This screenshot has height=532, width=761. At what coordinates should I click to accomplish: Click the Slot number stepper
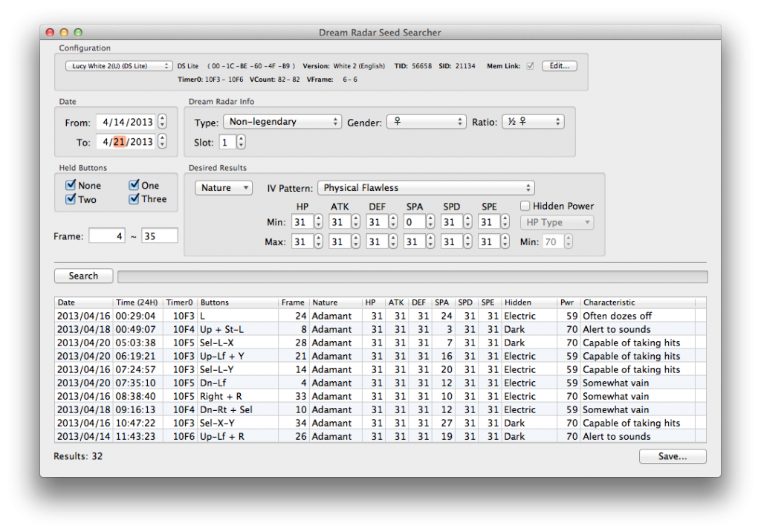(241, 142)
